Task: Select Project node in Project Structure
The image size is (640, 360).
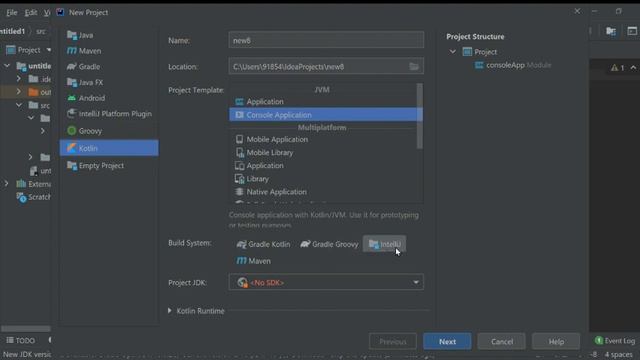Action: 480,52
